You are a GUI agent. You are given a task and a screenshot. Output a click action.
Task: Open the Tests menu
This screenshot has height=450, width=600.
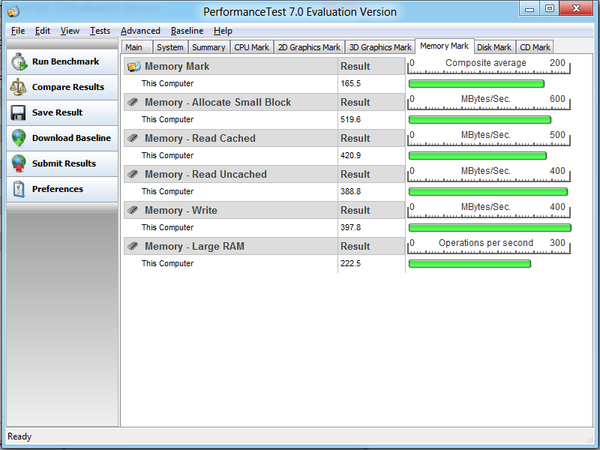click(x=100, y=31)
